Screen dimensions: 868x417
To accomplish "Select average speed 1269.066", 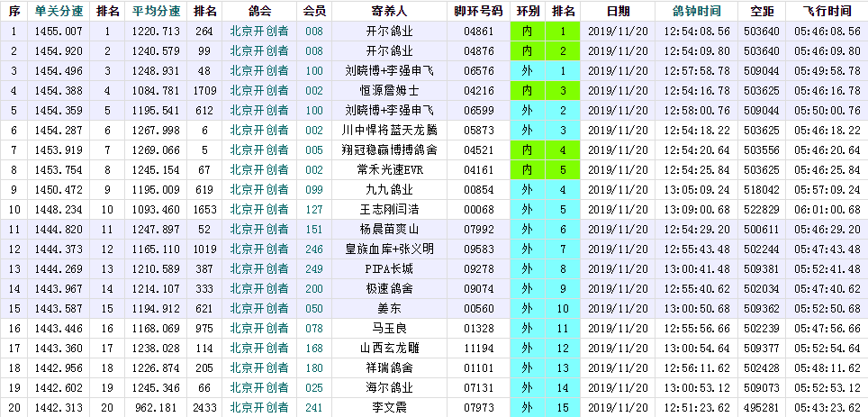I will pos(156,150).
